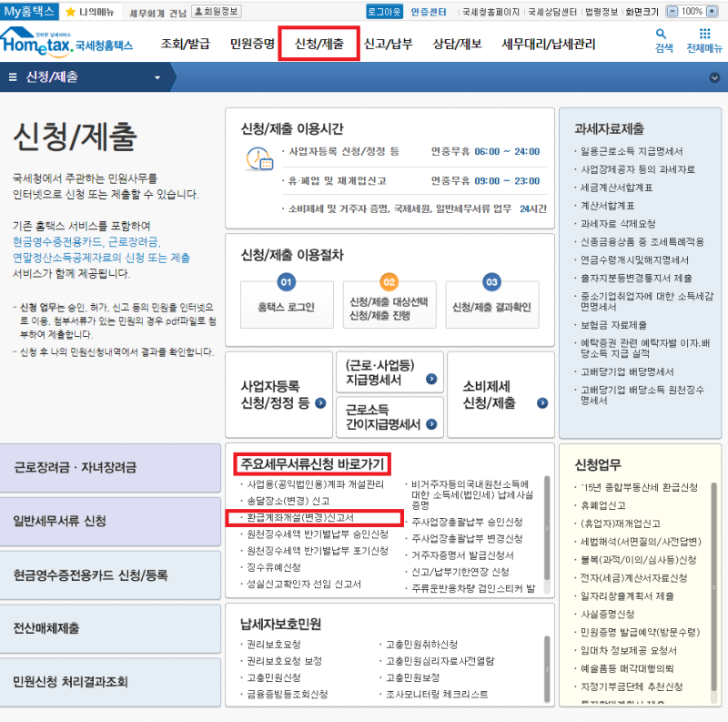This screenshot has height=722, width=728.
Task: Click the arrow icon on 소비제세 신청/제출
Action: pos(542,402)
